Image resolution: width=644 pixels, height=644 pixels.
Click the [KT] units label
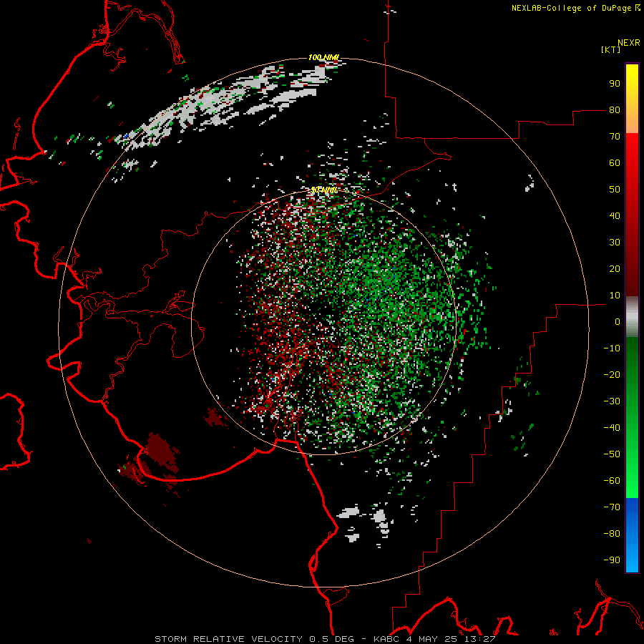pos(611,49)
